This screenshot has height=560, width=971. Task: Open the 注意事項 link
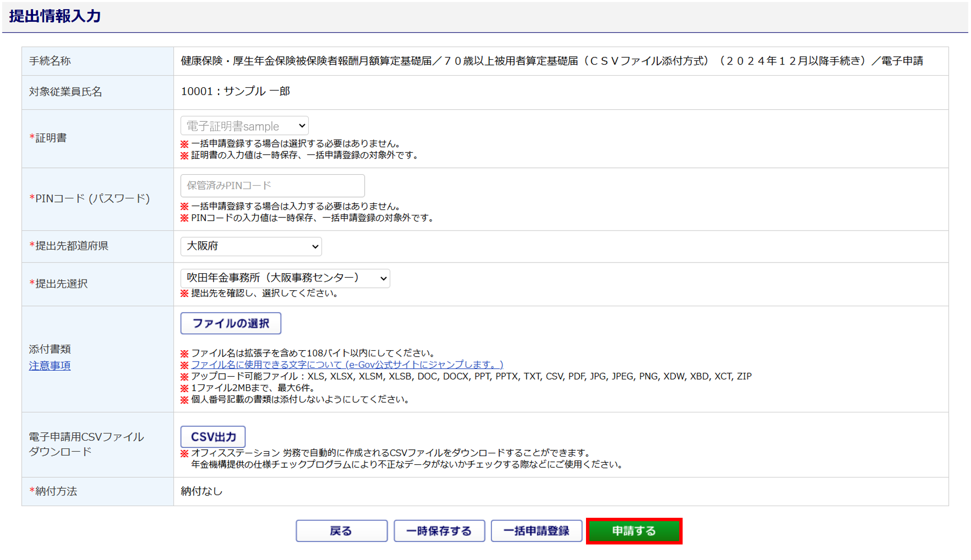click(50, 366)
